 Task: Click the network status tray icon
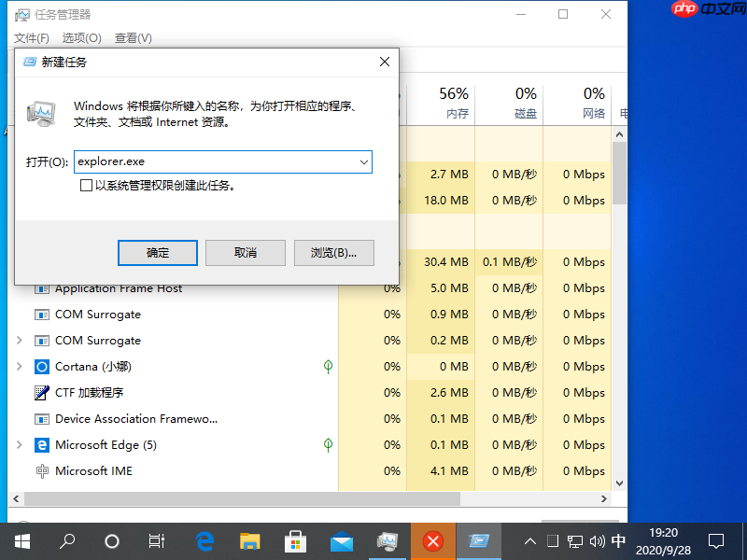click(574, 541)
